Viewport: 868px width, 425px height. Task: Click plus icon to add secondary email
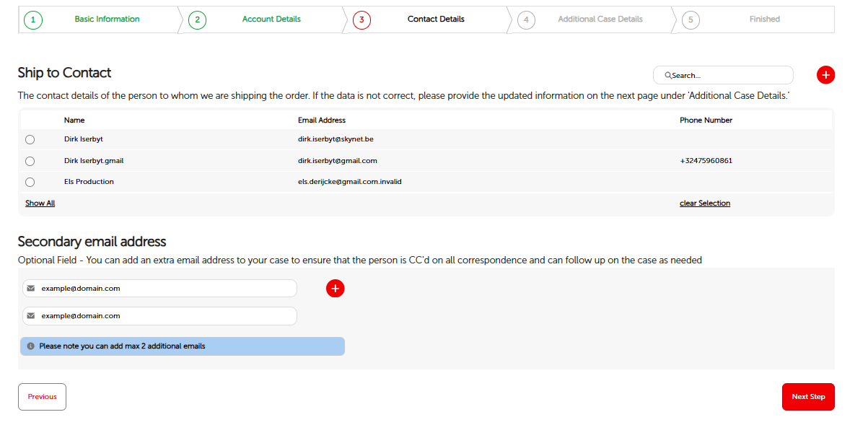click(335, 289)
